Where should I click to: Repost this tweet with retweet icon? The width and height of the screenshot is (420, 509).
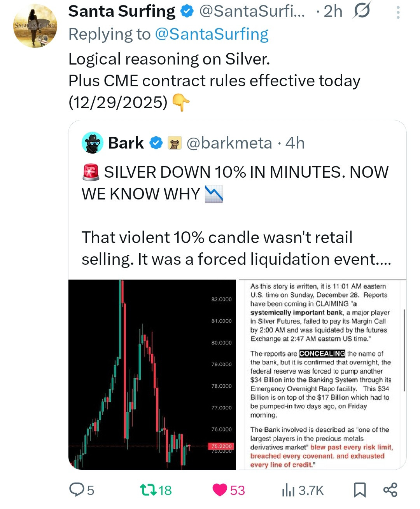click(x=148, y=490)
